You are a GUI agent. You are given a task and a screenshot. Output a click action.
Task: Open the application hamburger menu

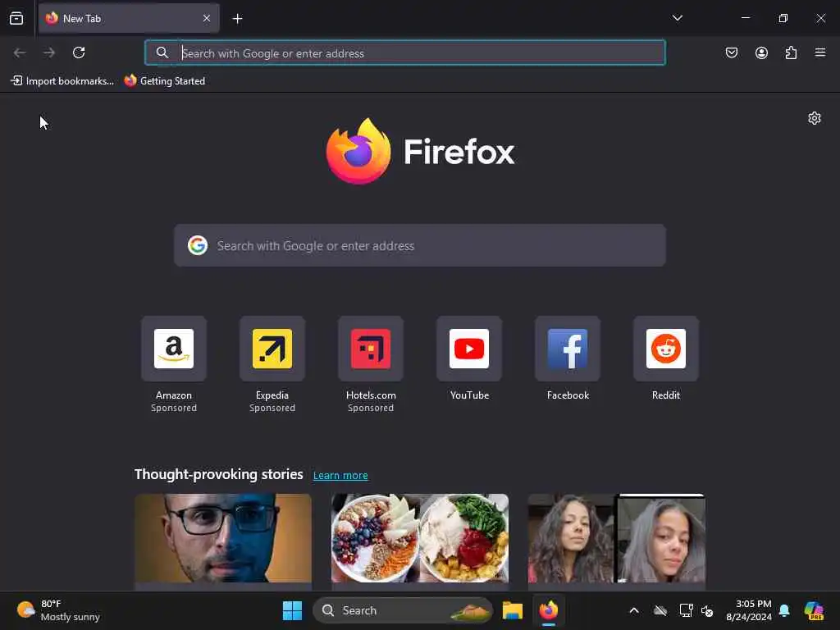[820, 52]
